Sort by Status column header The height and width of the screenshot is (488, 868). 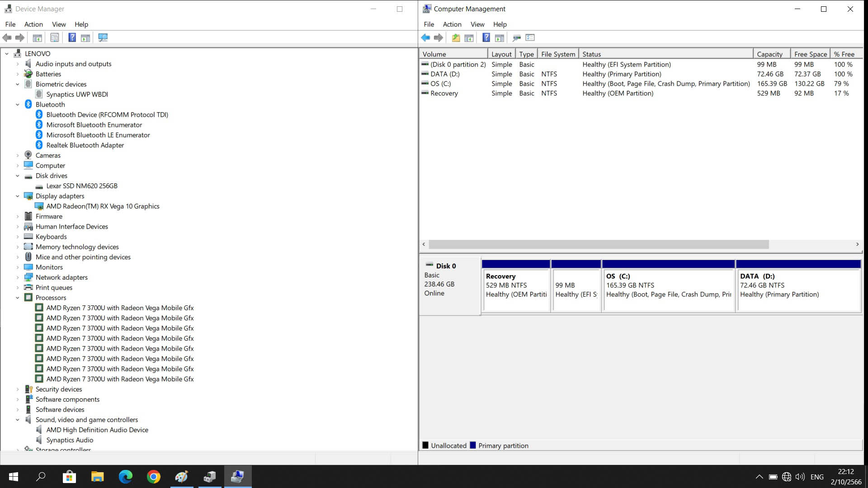pos(666,54)
